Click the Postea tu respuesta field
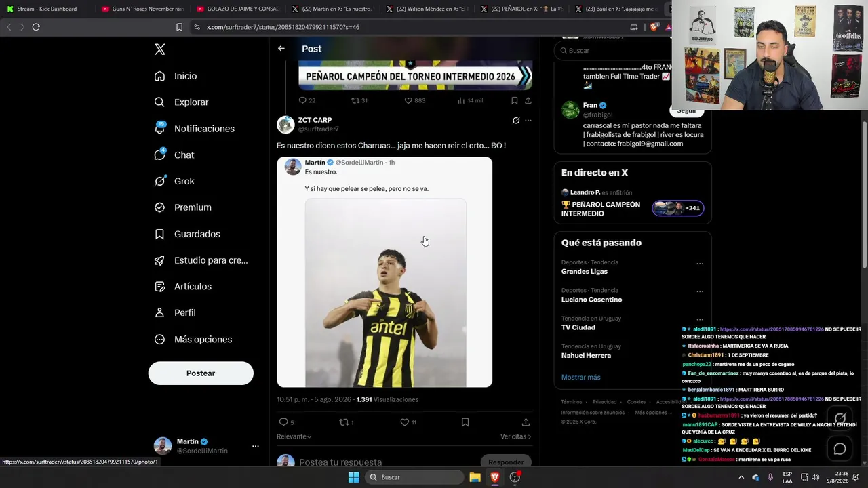868x488 pixels. [340, 462]
